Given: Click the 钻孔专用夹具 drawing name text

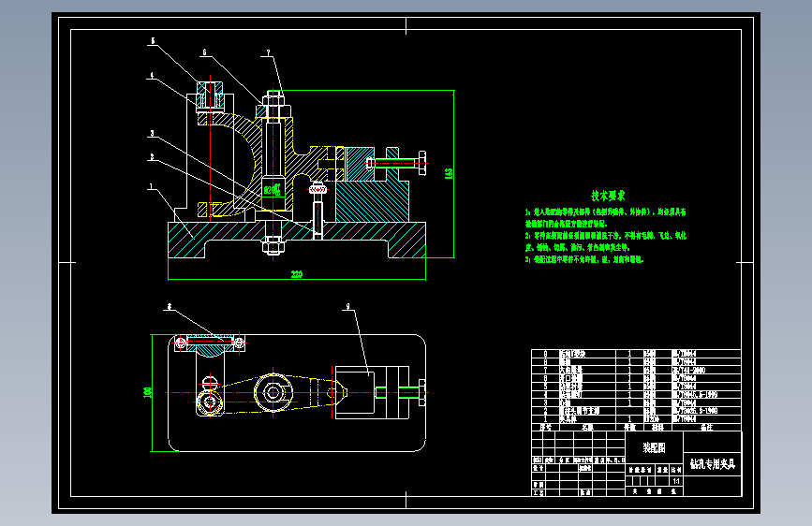Looking at the screenshot, I should [713, 464].
